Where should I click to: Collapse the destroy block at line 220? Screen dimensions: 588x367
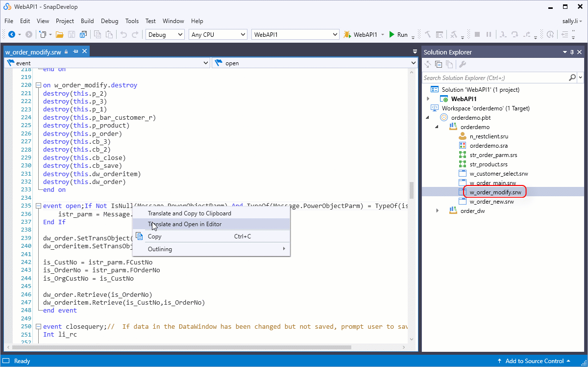point(38,85)
